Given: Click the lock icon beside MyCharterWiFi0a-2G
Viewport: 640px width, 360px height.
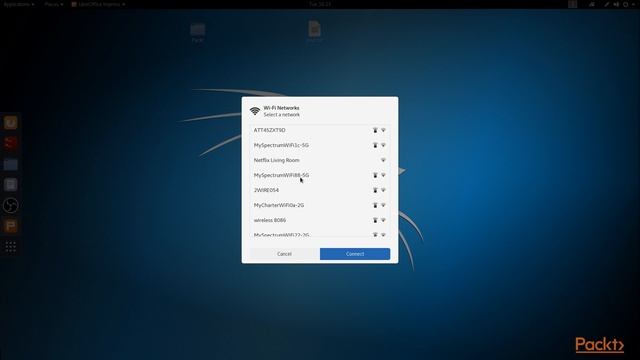Looking at the screenshot, I should click(375, 205).
